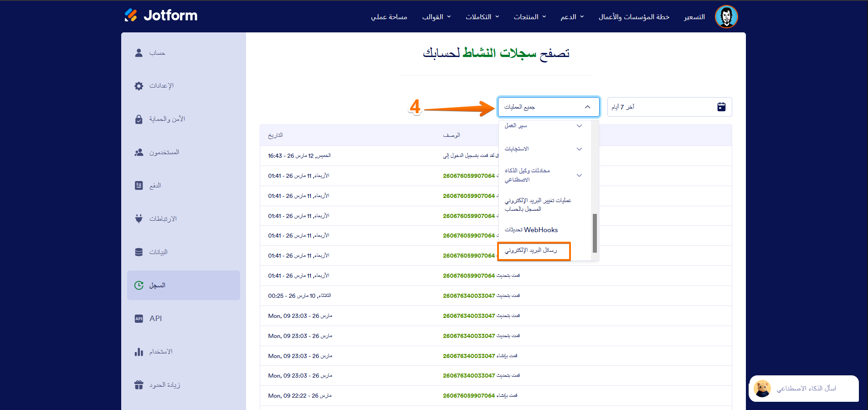The image size is (868, 410).
Task: Open form 260676340033047 in 00:25 row
Action: coord(469,296)
